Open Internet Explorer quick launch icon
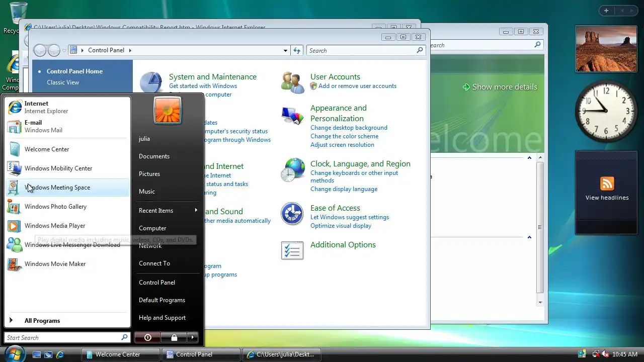Viewport: 644px width, 362px height. [x=60, y=354]
